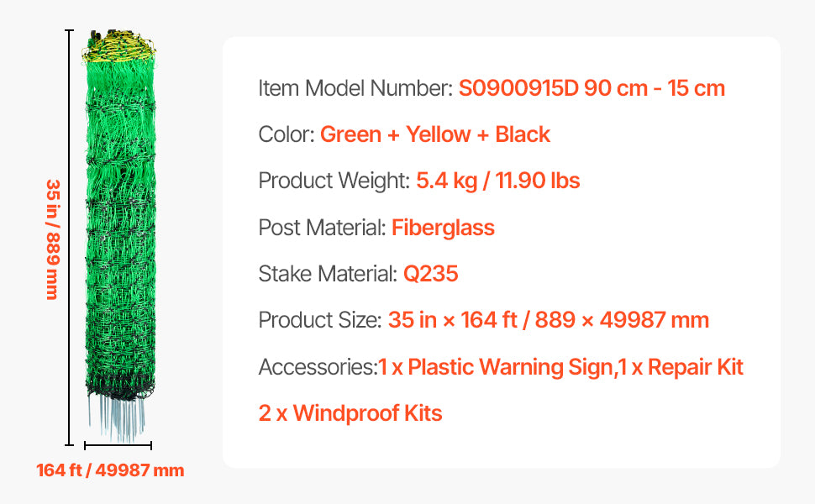Screen dimensions: 815x504
Task: Select model value 'S0900915D 90 cm - 15 cm'
Action: pyautogui.click(x=592, y=88)
